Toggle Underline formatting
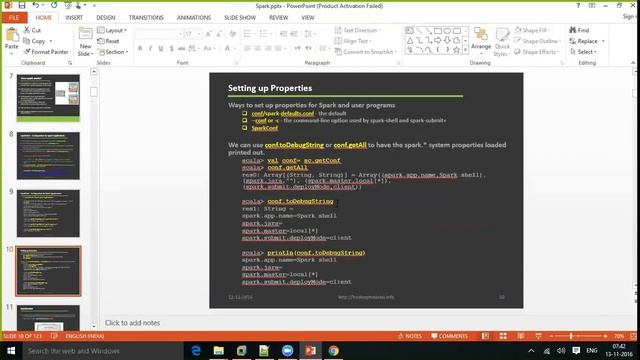 click(161, 49)
